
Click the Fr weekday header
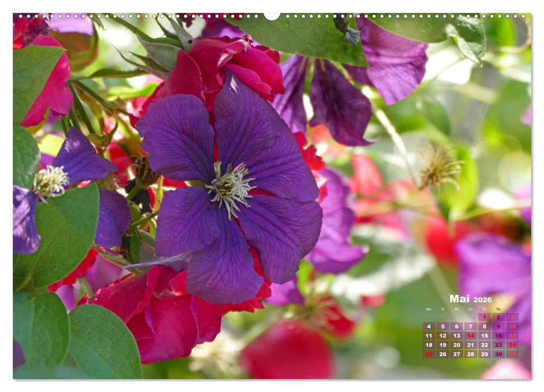pos(484,309)
